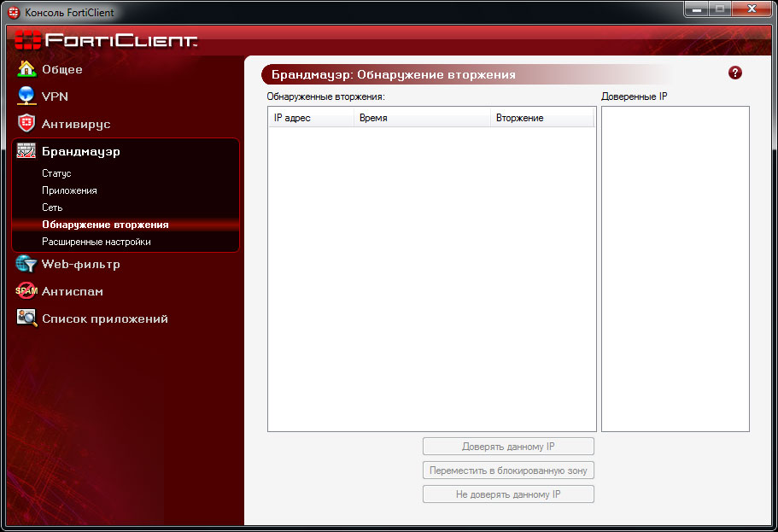Go to the Антивирус section
778x532 pixels.
click(x=76, y=124)
